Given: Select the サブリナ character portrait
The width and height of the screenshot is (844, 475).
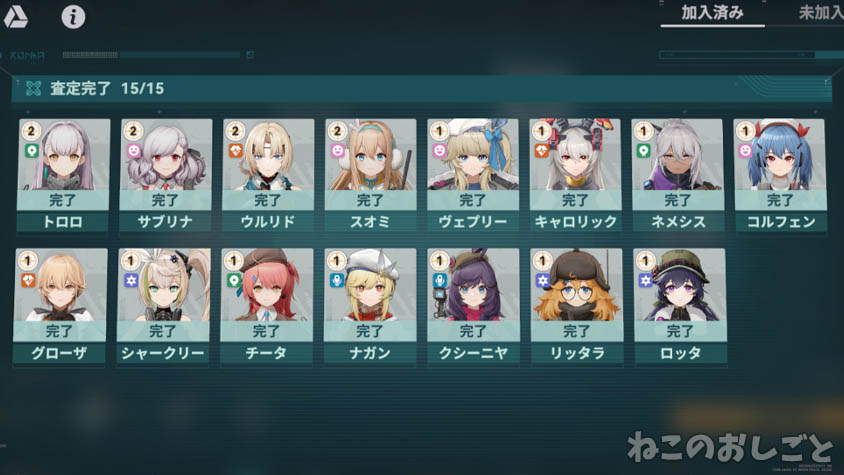Looking at the screenshot, I should (x=166, y=155).
